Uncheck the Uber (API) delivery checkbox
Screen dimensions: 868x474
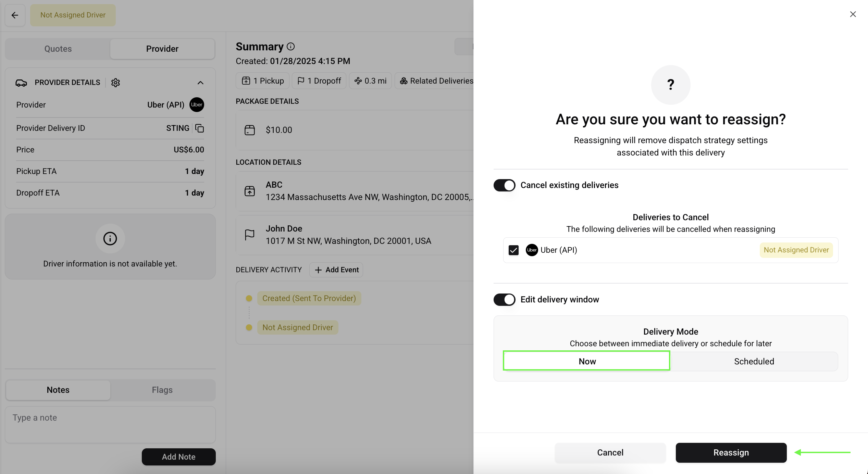click(x=513, y=250)
